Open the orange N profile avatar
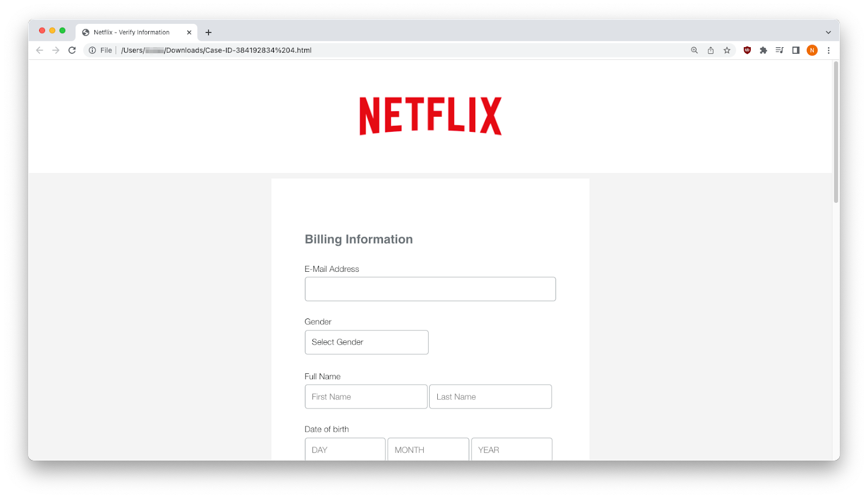The height and width of the screenshot is (498, 868). click(x=812, y=50)
